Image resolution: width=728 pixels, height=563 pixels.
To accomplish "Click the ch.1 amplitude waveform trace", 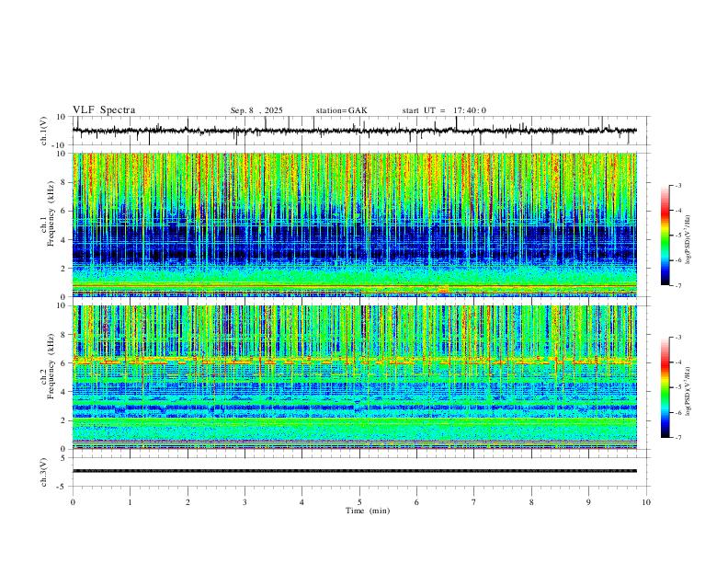I will [355, 131].
